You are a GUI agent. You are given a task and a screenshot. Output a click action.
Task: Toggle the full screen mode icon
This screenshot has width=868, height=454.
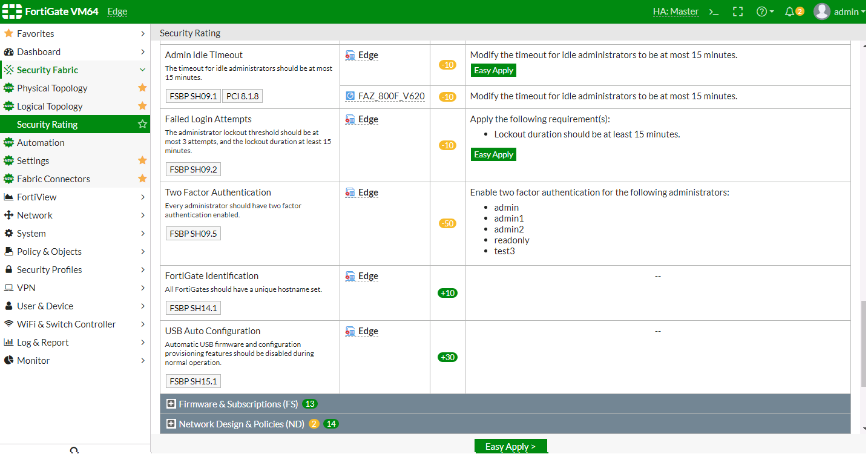[x=737, y=12]
